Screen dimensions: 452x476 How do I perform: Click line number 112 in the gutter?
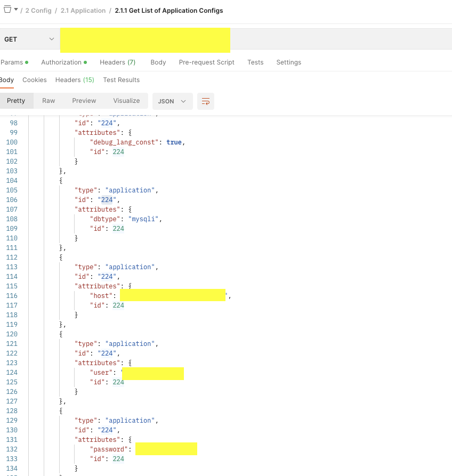point(12,257)
